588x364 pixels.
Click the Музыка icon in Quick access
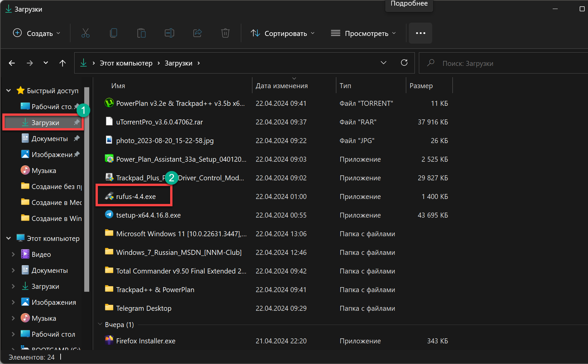(x=25, y=170)
